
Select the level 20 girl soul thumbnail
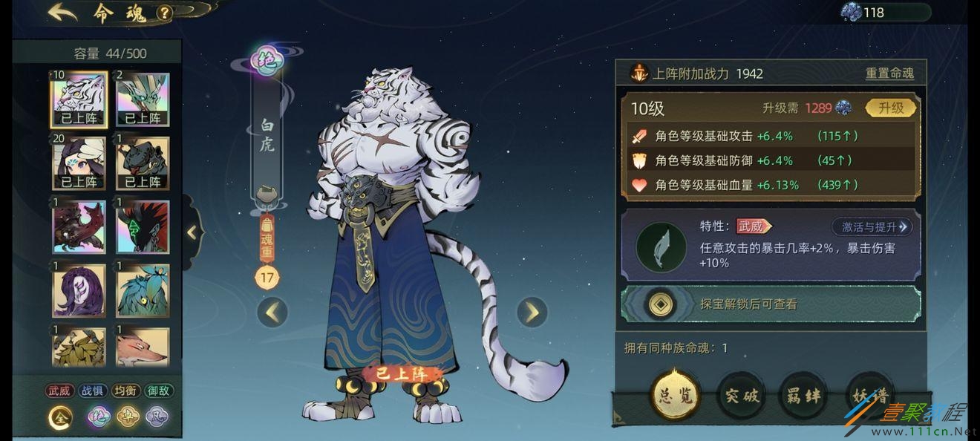click(79, 163)
